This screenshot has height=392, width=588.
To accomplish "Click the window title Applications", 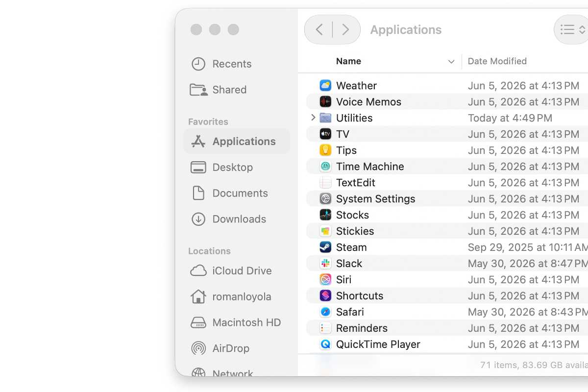I will 406,30.
